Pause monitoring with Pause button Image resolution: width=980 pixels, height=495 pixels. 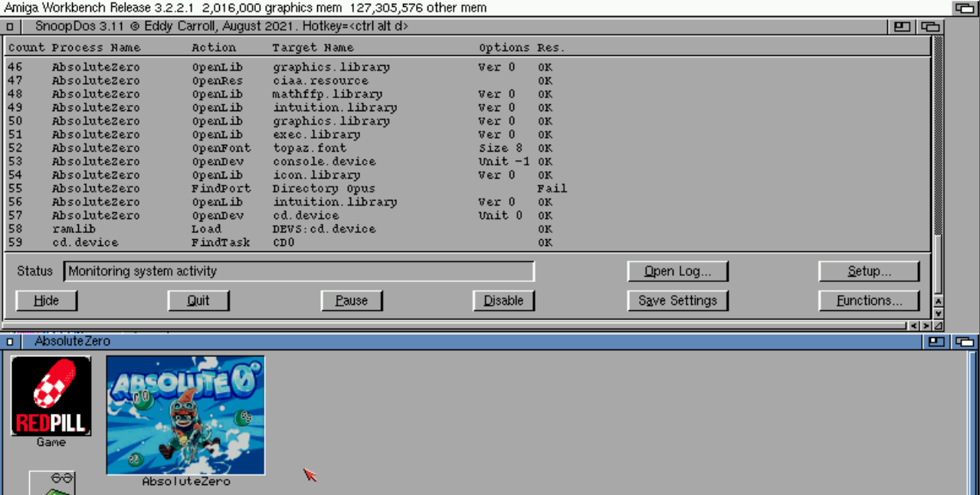point(352,301)
